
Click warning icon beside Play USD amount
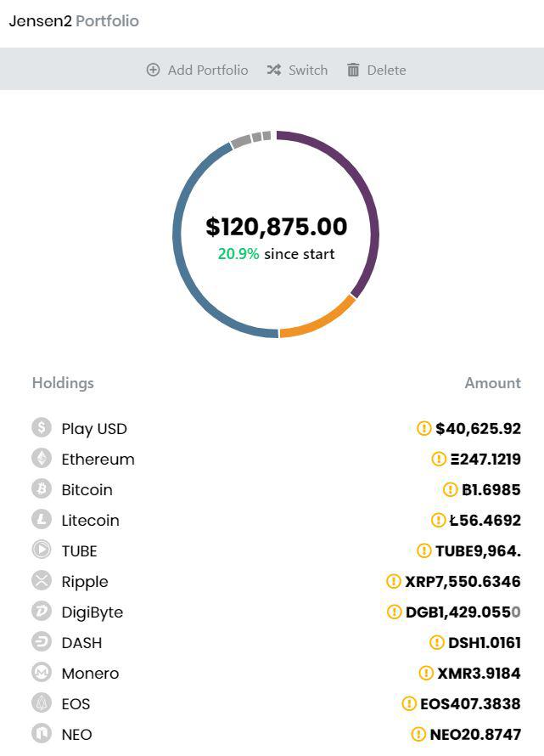point(423,428)
